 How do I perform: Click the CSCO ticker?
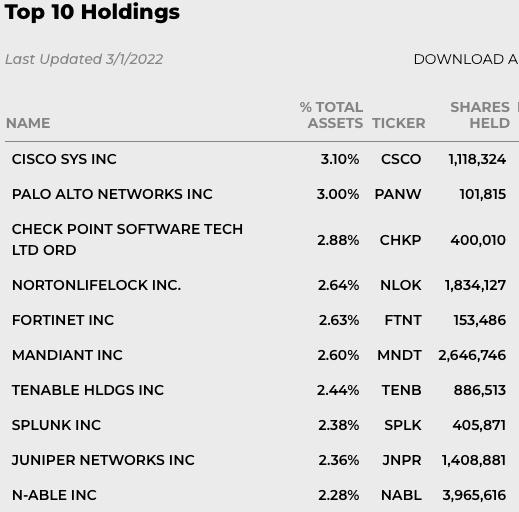click(401, 159)
